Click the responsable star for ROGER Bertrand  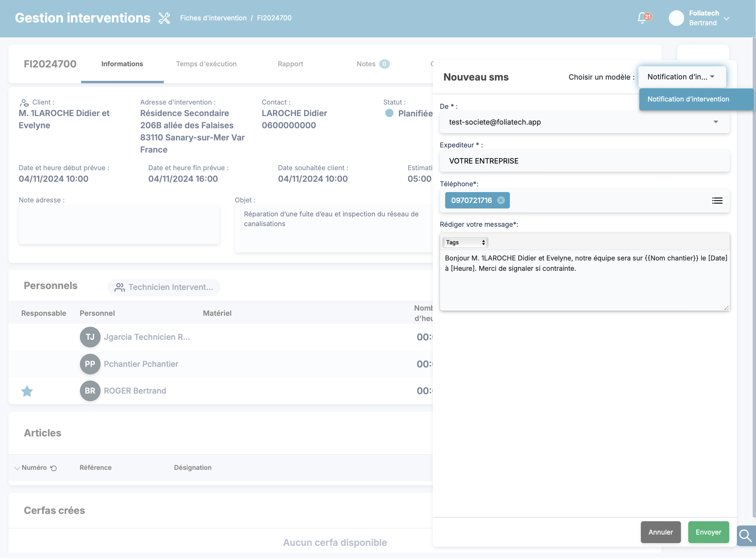pos(27,391)
